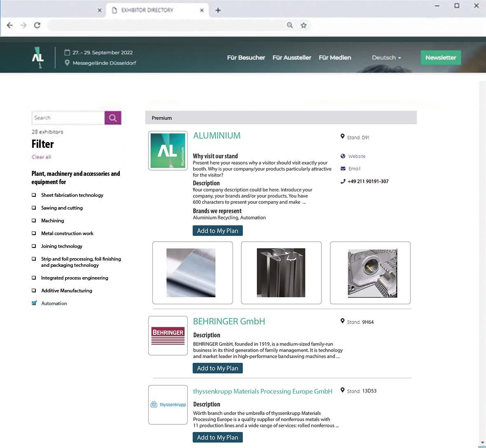
Task: Click the green Newsletter button
Action: point(441,58)
